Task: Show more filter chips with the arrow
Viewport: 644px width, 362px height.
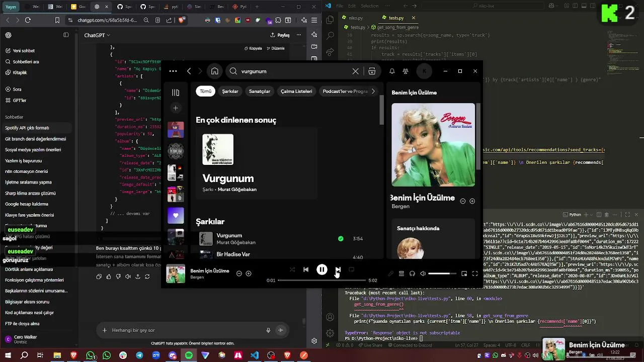Action: [373, 91]
